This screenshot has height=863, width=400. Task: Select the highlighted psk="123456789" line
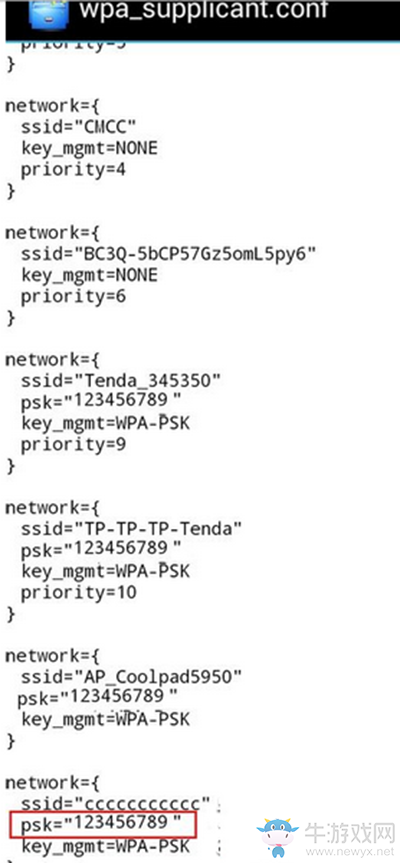[102, 822]
